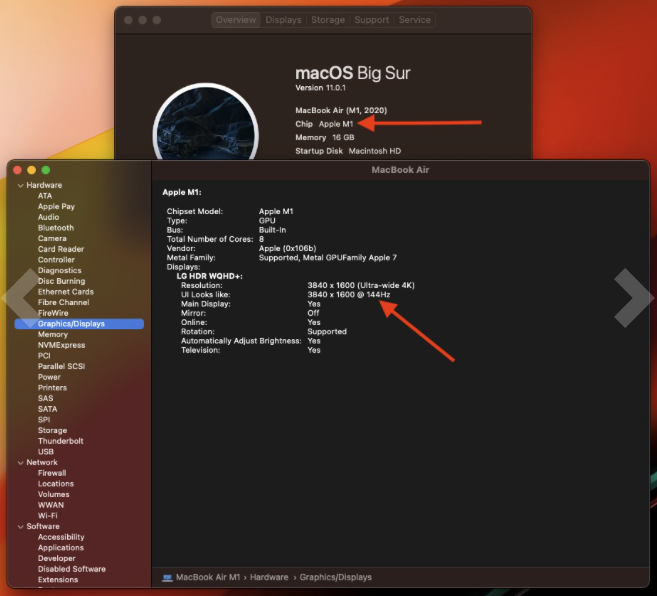Select Locations under Network

pyautogui.click(x=56, y=484)
